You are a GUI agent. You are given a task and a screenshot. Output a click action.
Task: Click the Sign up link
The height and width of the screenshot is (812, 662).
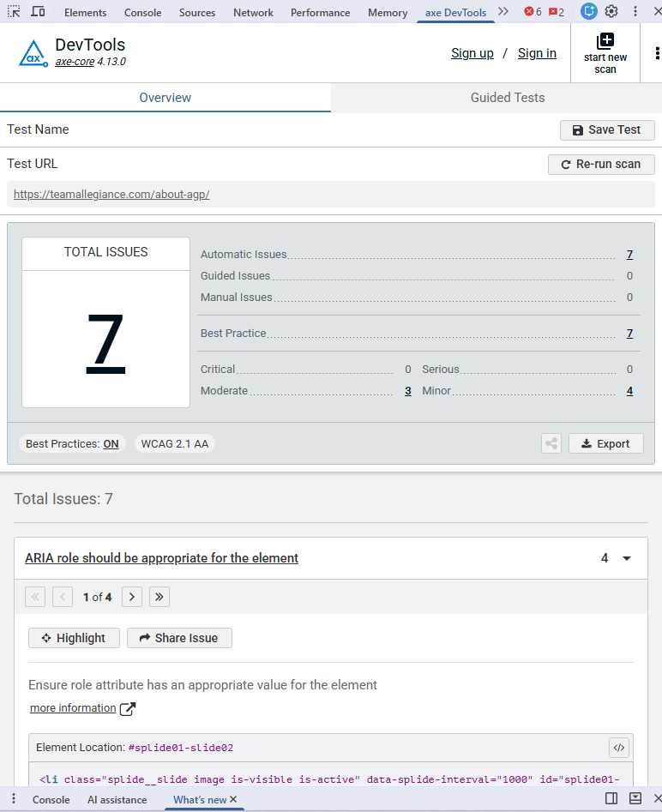(472, 53)
